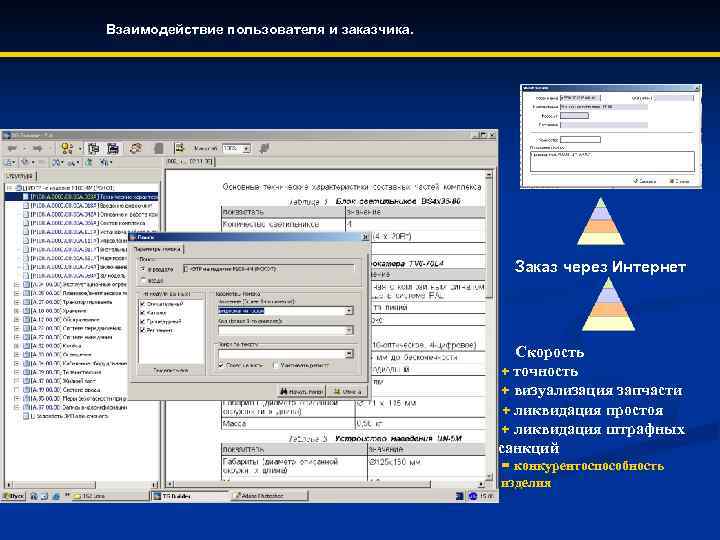Click the second of the two document-copy toolbar icons
The height and width of the screenshot is (540, 720).
point(113,148)
